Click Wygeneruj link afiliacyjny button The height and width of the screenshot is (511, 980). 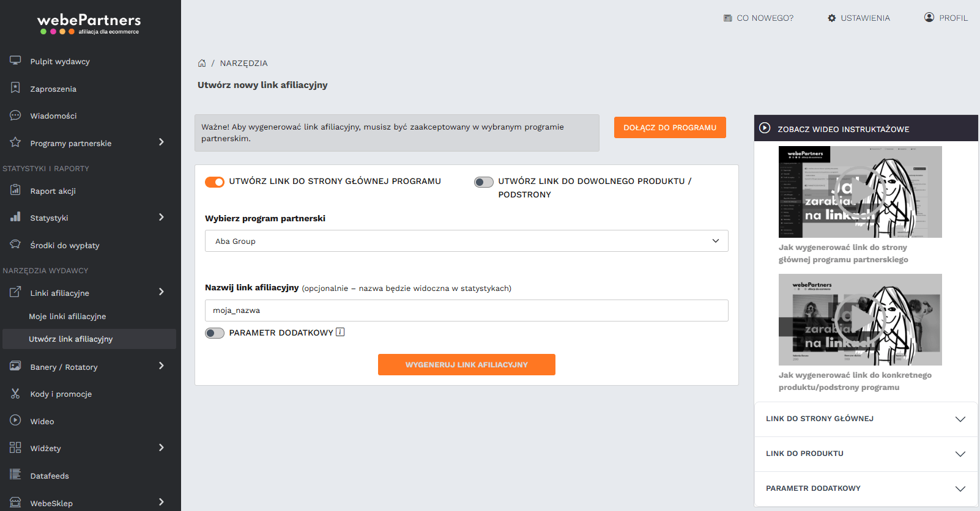coord(467,364)
